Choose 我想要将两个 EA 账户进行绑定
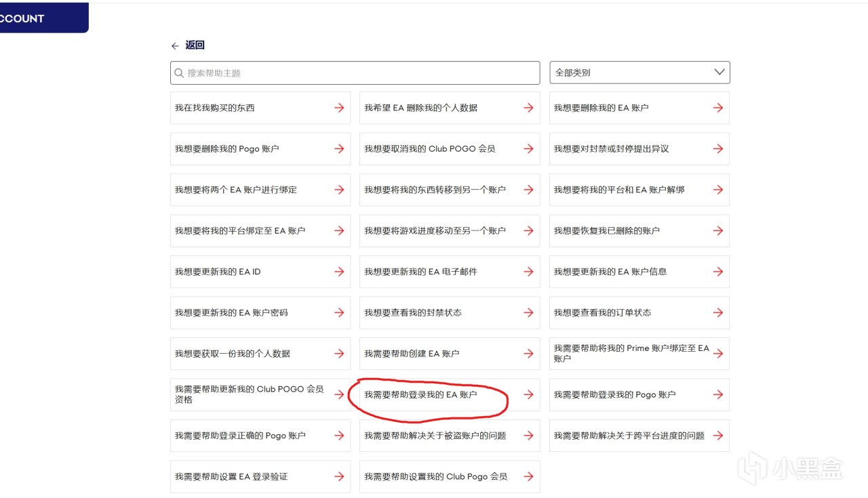The image size is (868, 498). click(x=260, y=190)
